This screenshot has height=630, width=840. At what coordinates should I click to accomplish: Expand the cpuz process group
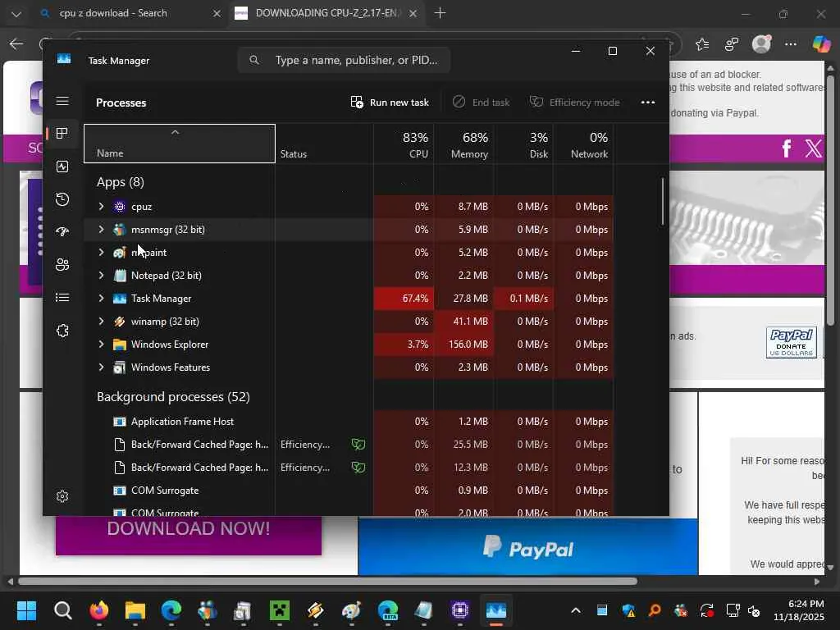click(101, 206)
